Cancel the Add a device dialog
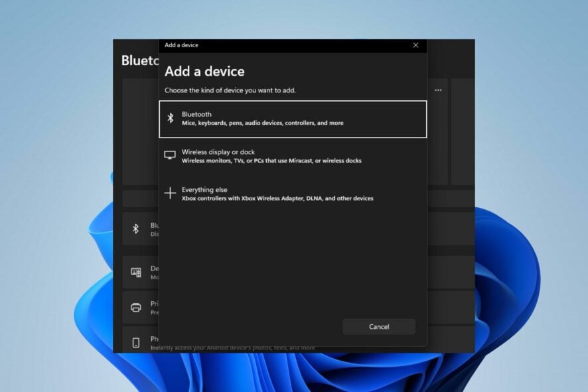This screenshot has height=392, width=588. (x=379, y=327)
